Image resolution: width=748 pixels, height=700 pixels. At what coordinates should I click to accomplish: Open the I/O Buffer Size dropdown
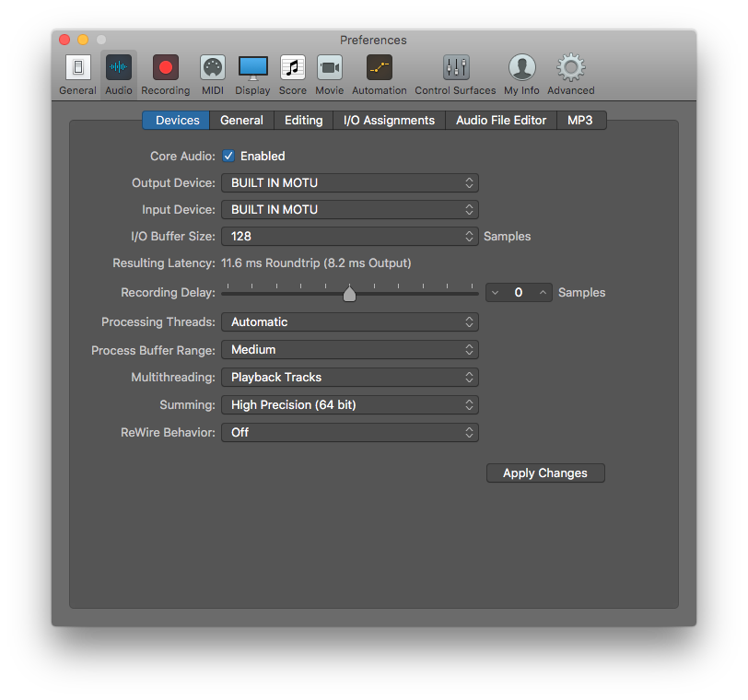pos(350,237)
